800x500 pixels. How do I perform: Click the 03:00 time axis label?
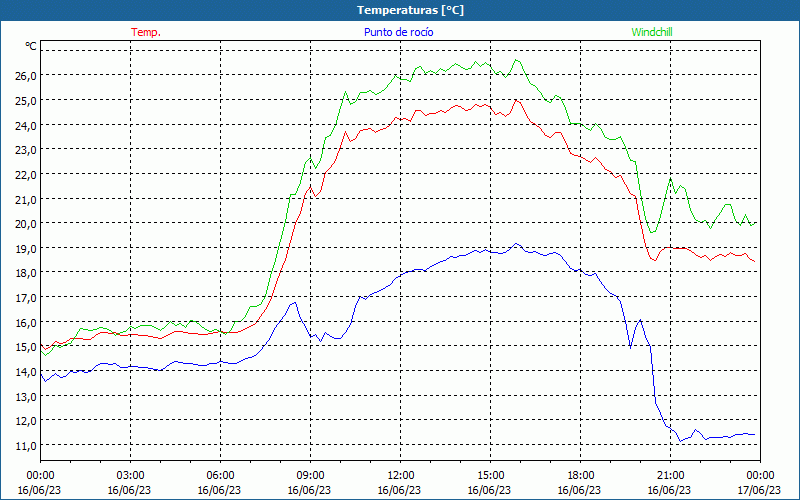pyautogui.click(x=130, y=476)
